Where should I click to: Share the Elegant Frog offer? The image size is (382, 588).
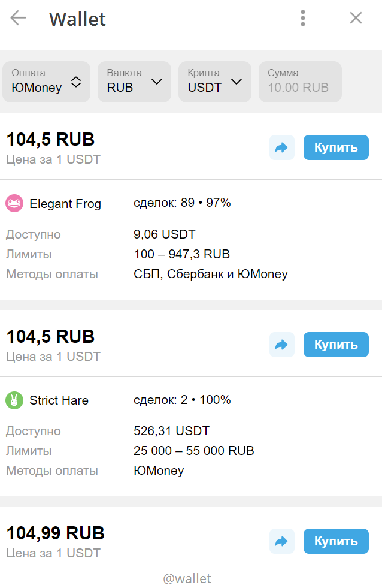pyautogui.click(x=281, y=147)
